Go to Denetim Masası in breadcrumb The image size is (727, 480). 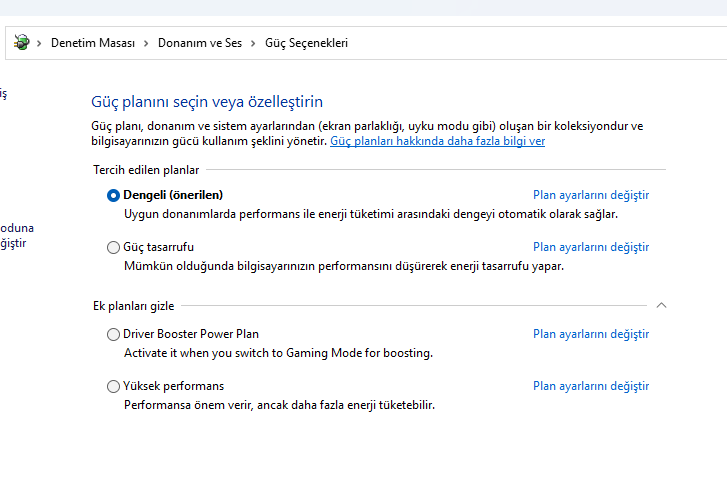click(92, 43)
